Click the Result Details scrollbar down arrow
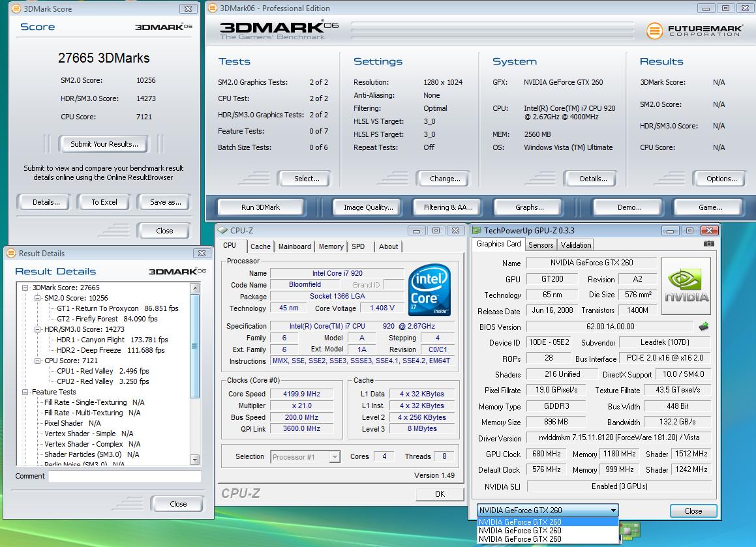 click(195, 459)
